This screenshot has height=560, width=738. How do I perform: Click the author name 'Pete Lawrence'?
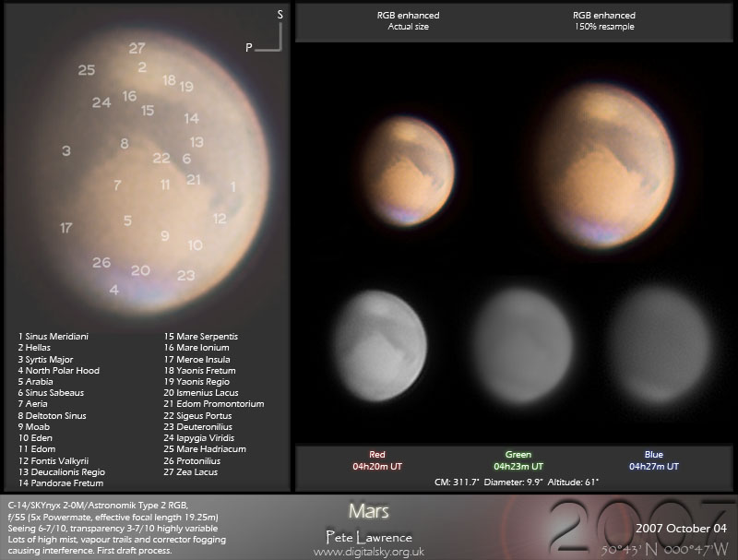(x=369, y=537)
